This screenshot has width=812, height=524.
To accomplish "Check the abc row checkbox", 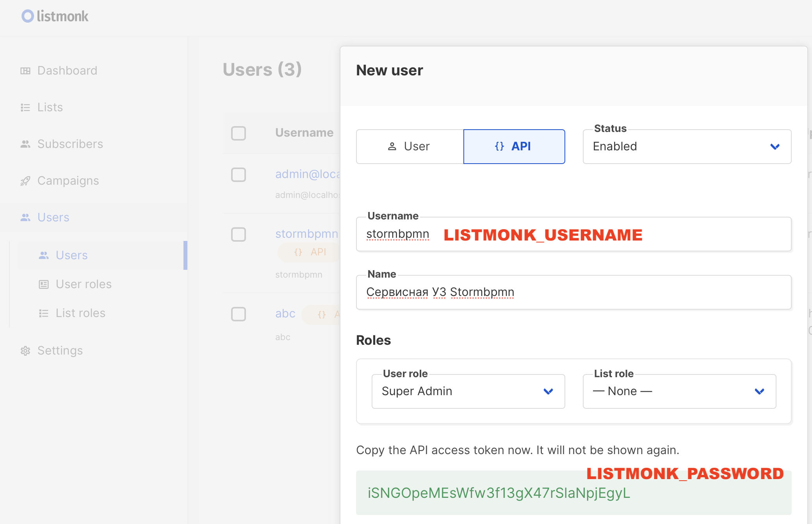I will (x=239, y=314).
